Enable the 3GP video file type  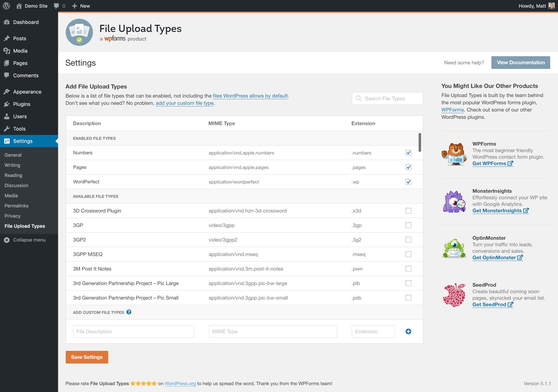coord(408,225)
